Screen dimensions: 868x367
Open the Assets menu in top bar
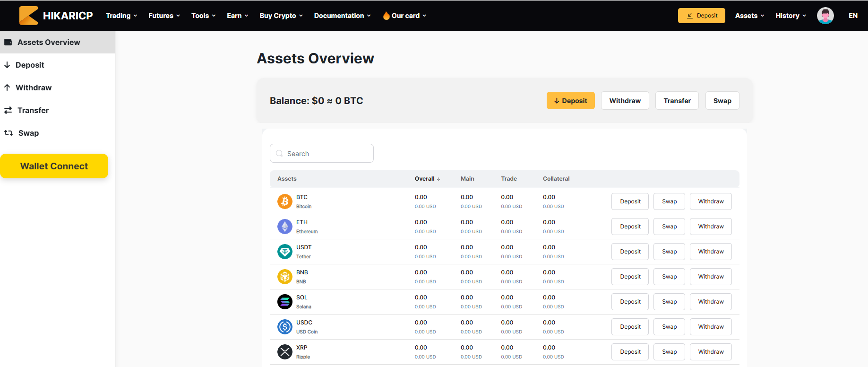pyautogui.click(x=749, y=16)
